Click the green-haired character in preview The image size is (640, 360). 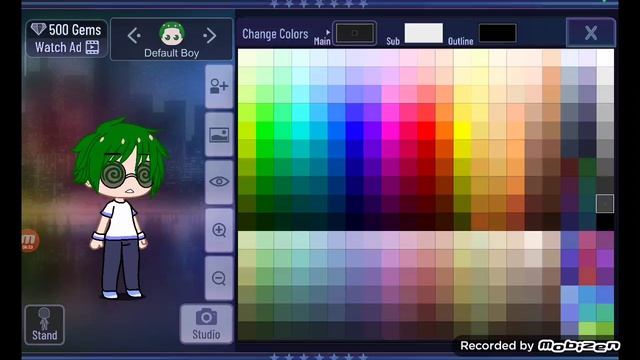pyautogui.click(x=121, y=208)
